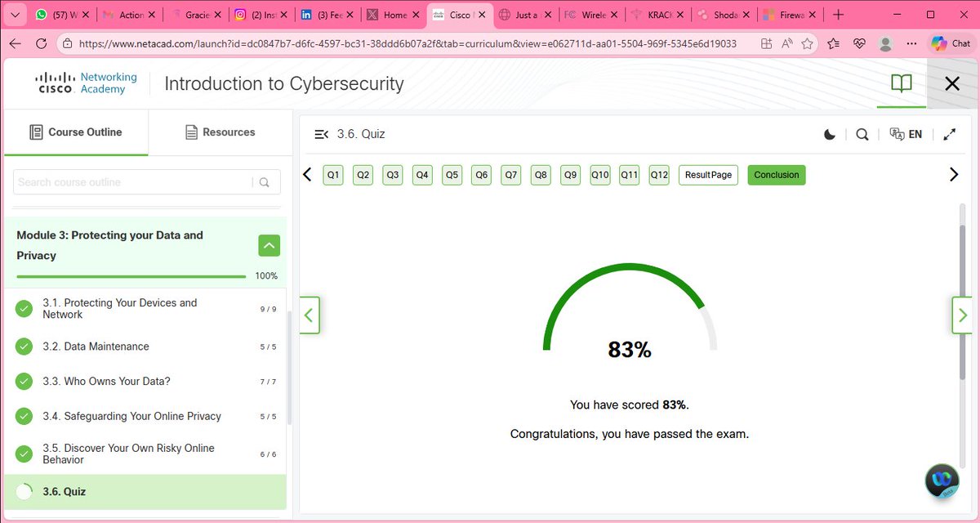Open browser essentials heart icon
Image resolution: width=980 pixels, height=523 pixels.
pyautogui.click(x=858, y=44)
